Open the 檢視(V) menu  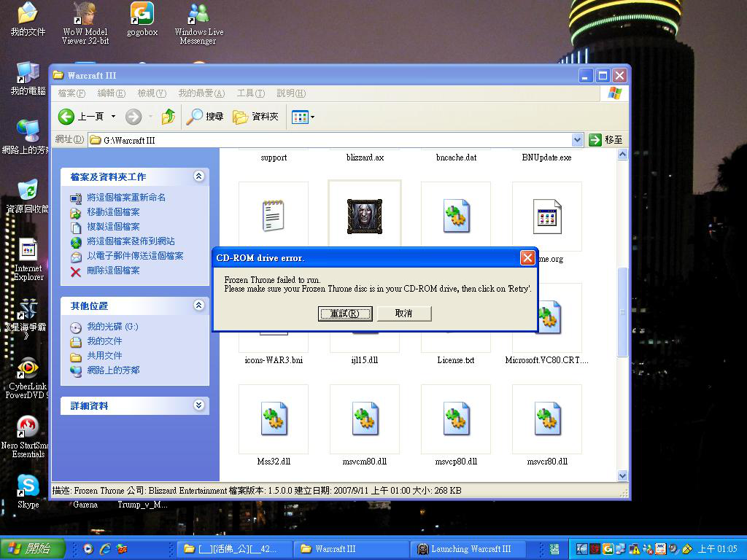[x=152, y=93]
